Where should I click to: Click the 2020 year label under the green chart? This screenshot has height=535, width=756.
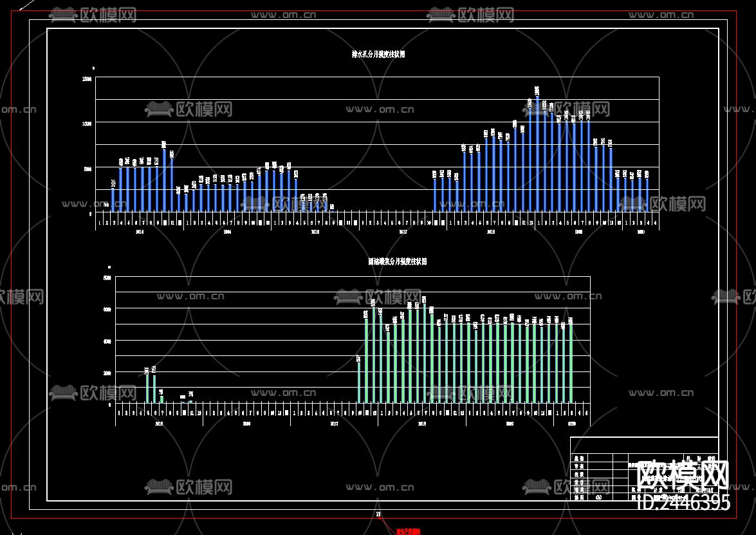(572, 424)
